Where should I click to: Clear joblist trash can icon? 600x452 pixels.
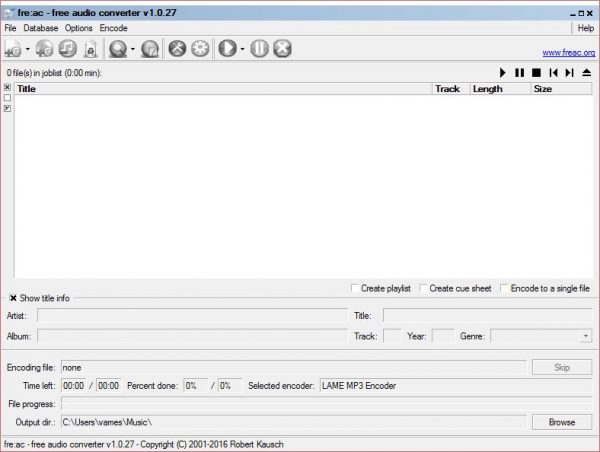click(90, 49)
